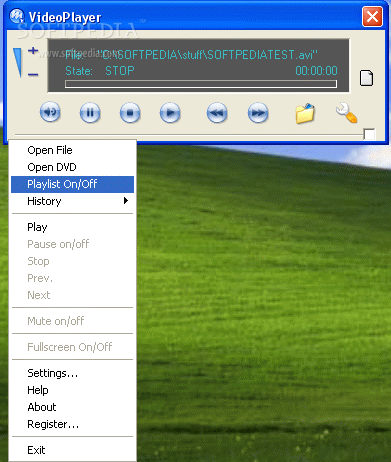
Task: Select Play in the context menu
Action: [x=72, y=227]
